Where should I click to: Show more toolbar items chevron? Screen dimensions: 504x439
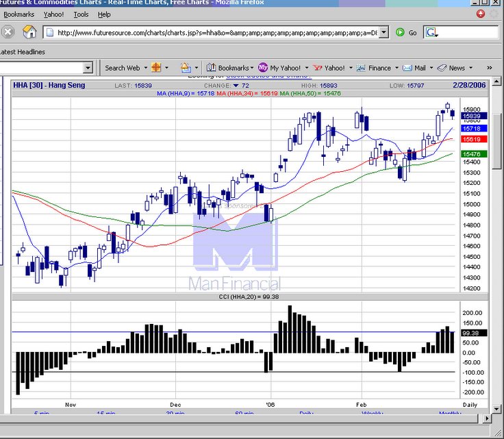coord(489,68)
